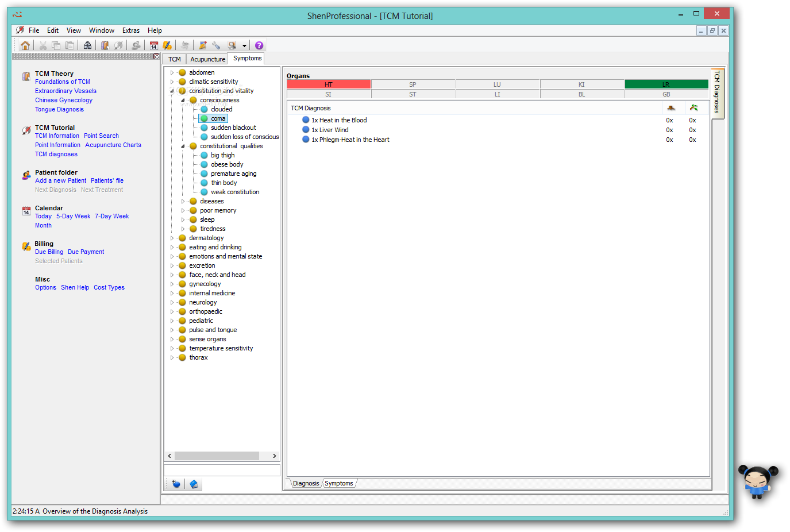The height and width of the screenshot is (532, 790).
Task: Open the dropdown arrow beside monitor icon
Action: (x=244, y=45)
